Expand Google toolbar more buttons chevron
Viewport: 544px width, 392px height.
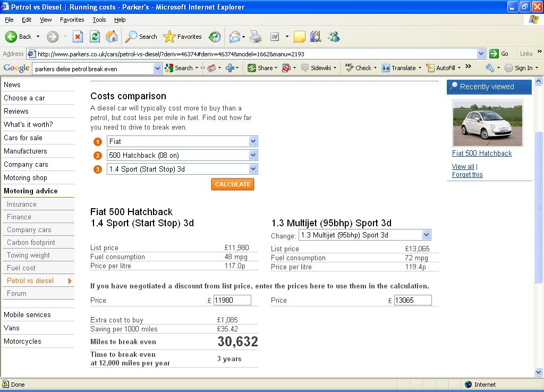pyautogui.click(x=469, y=66)
